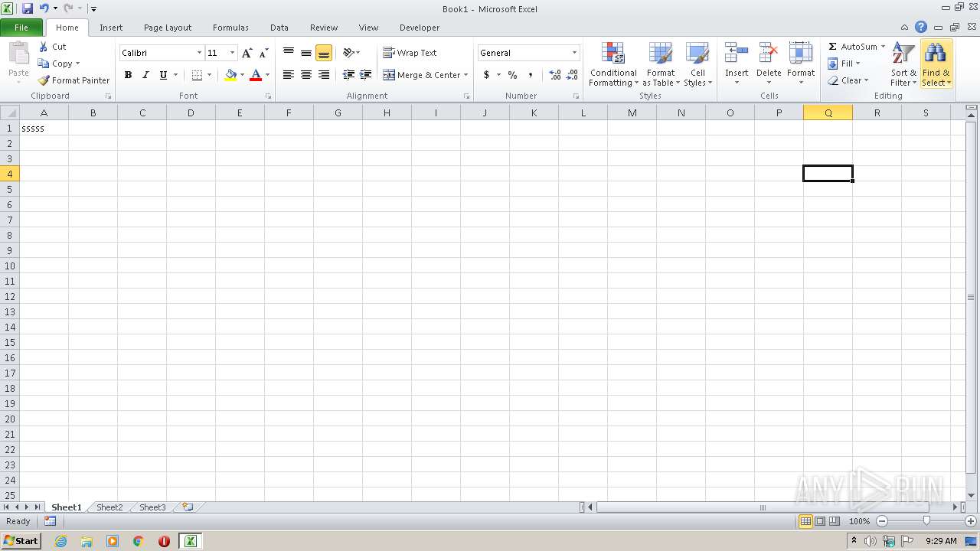The height and width of the screenshot is (551, 980).
Task: Click the Find & Select binoculars icon
Action: pos(935,53)
